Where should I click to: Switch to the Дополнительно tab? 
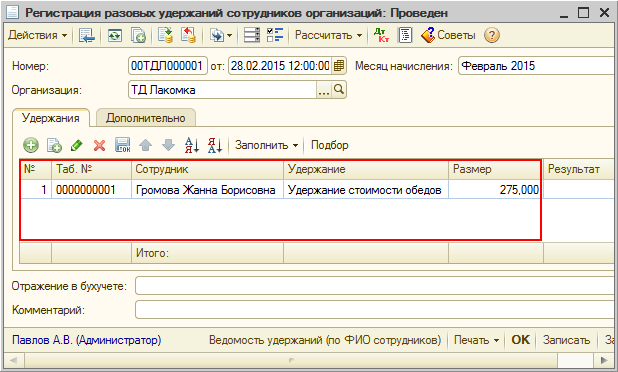click(x=146, y=118)
